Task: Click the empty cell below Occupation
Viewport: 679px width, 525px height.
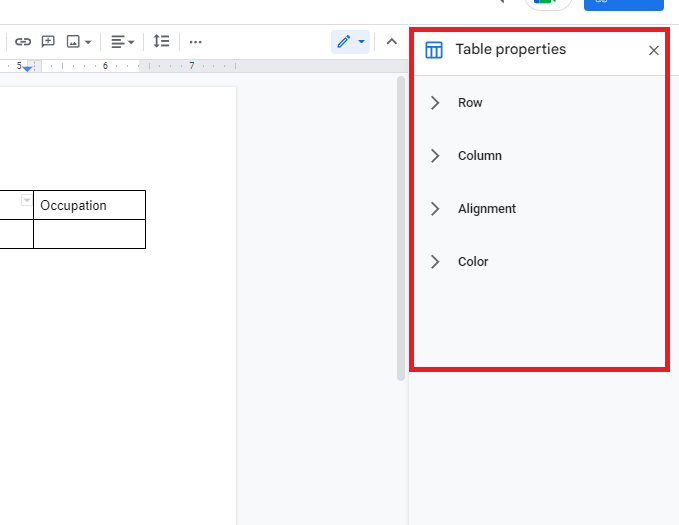Action: tap(90, 234)
